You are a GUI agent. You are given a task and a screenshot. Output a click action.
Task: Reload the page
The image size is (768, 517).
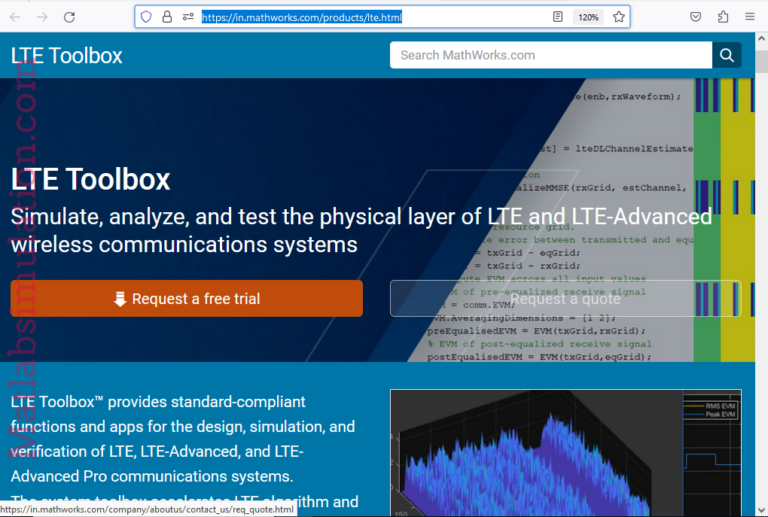tap(70, 17)
